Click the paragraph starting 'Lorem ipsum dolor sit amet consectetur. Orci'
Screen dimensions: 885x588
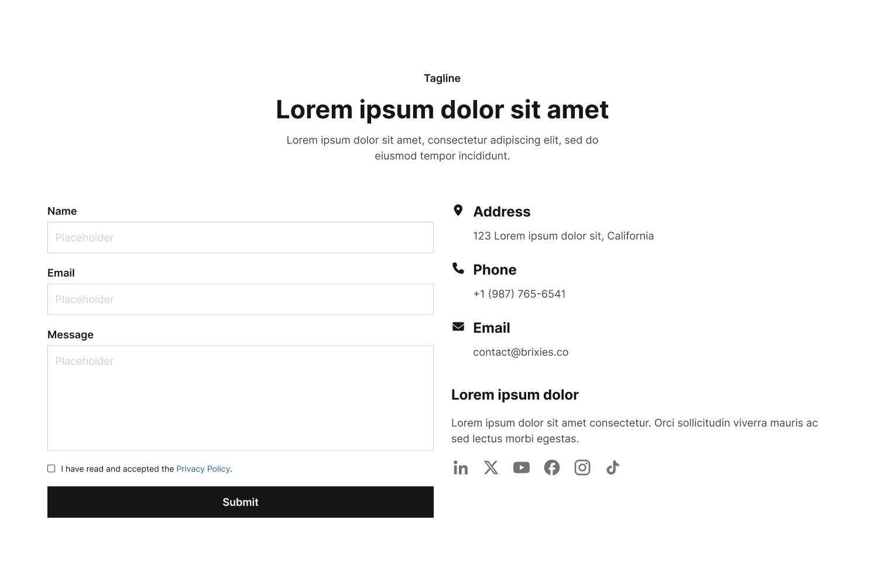634,431
